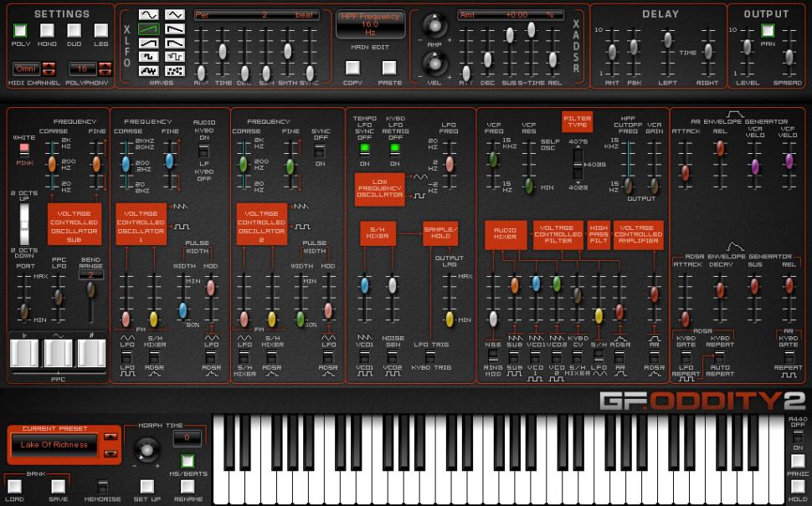Screen dimensions: 812x506
Task: Click the next-preset down arrow
Action: click(x=110, y=454)
